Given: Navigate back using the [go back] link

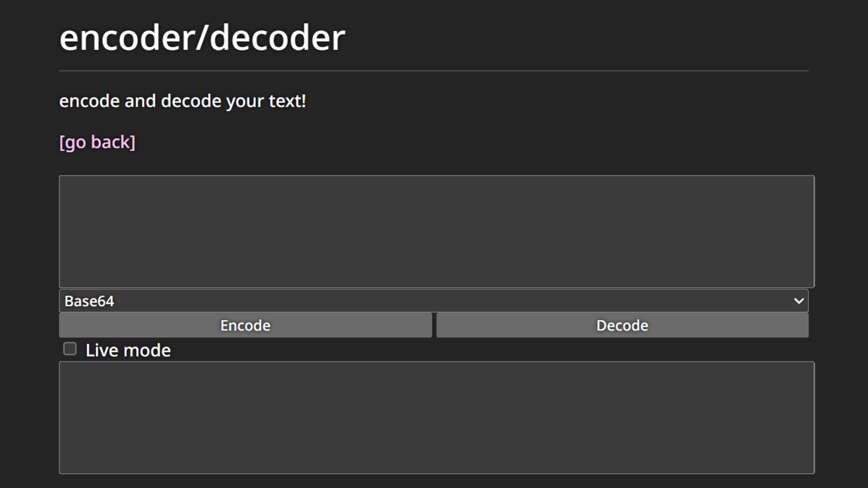Looking at the screenshot, I should (x=97, y=142).
